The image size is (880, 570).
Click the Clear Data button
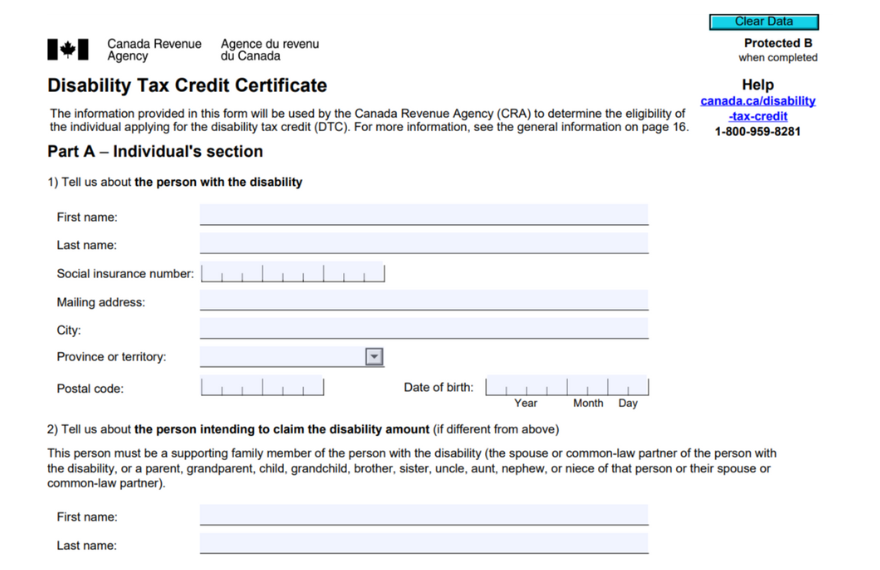pos(763,21)
